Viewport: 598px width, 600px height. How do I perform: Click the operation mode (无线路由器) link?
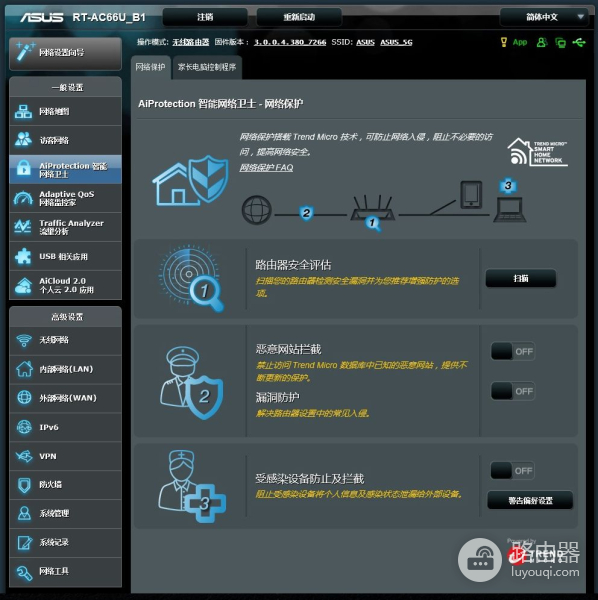(x=191, y=42)
